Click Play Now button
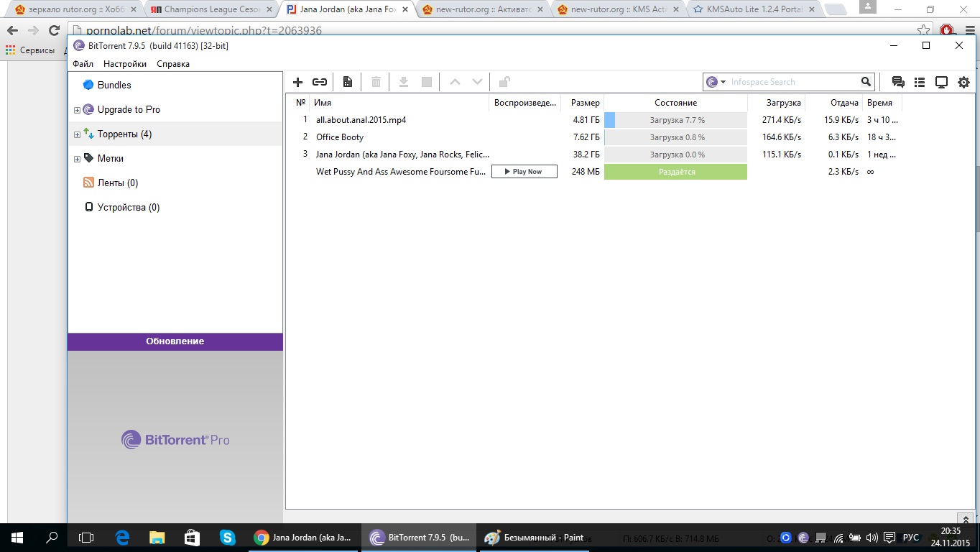980x552 pixels. click(524, 172)
